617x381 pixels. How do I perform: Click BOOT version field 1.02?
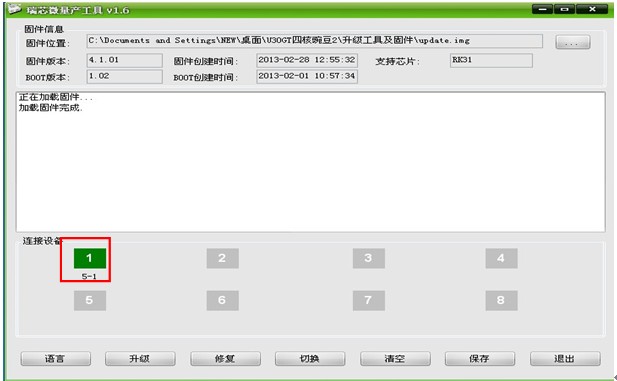[x=124, y=76]
